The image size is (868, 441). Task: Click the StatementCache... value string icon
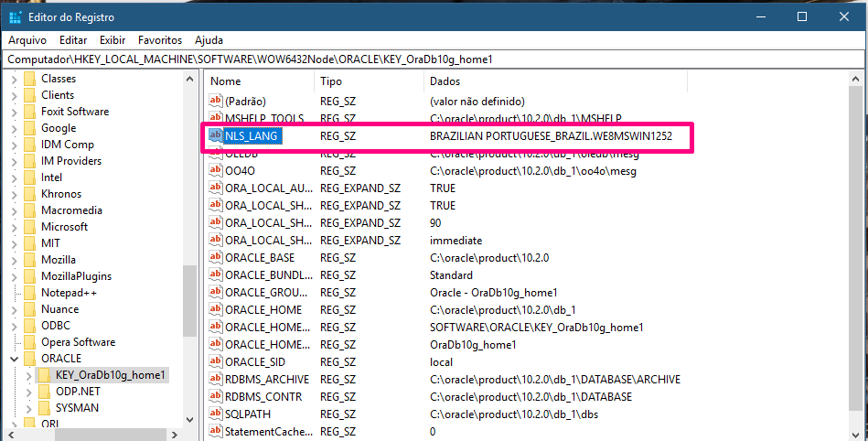point(215,430)
